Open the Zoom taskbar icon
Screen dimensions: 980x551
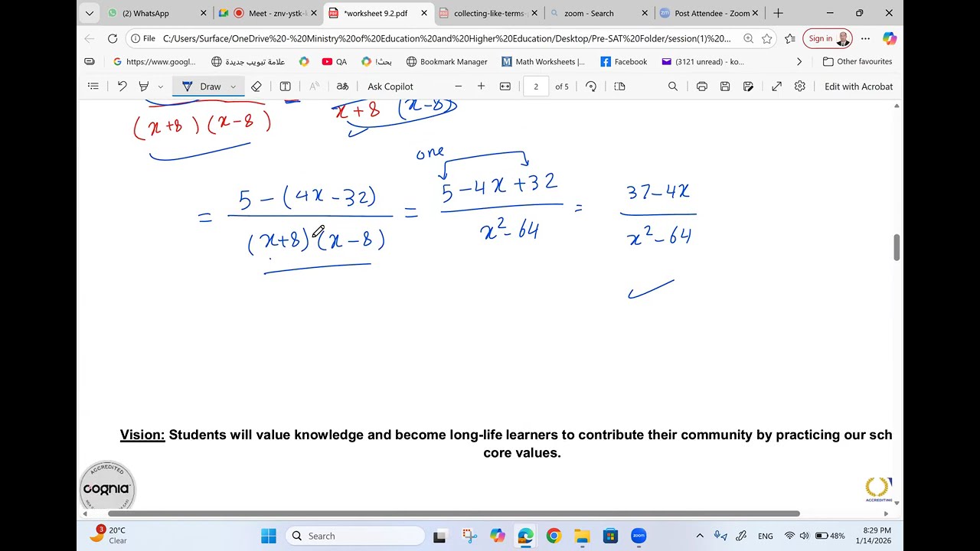coord(639,536)
